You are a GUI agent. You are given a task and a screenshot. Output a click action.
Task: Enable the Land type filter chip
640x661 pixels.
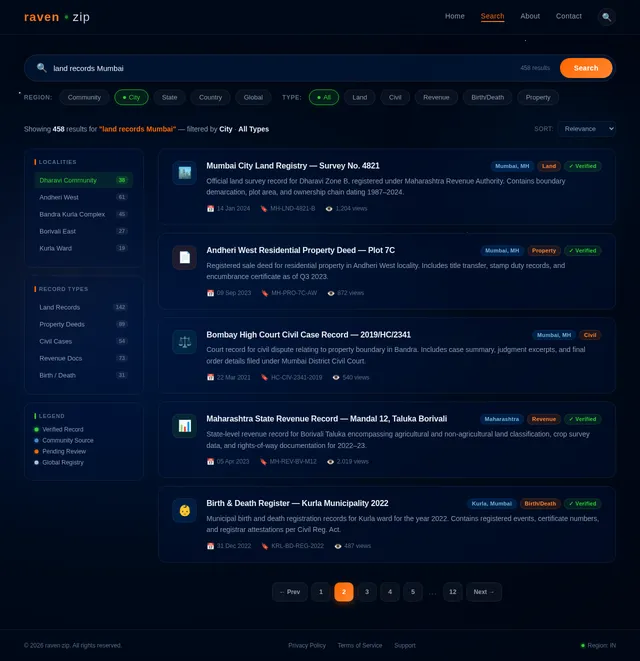[x=359, y=98]
